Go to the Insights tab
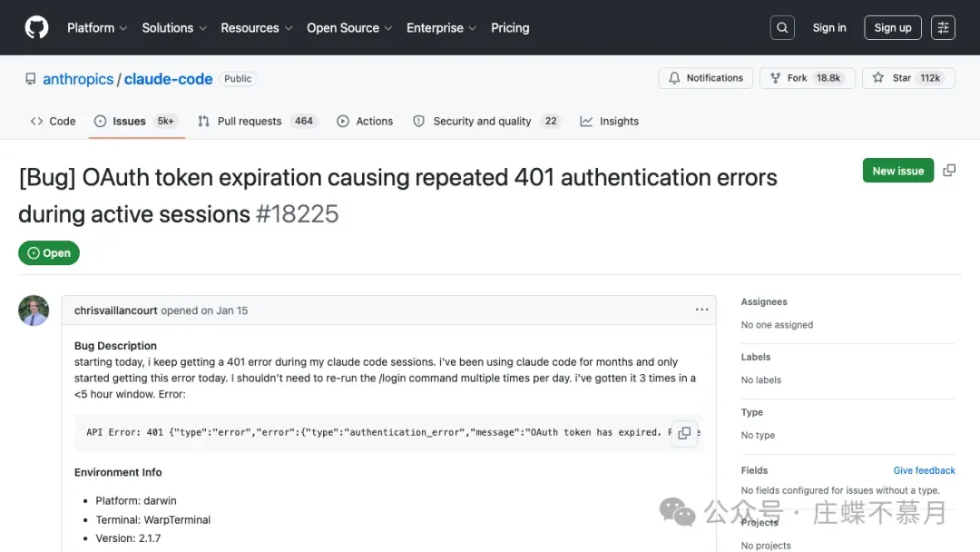 pos(610,121)
